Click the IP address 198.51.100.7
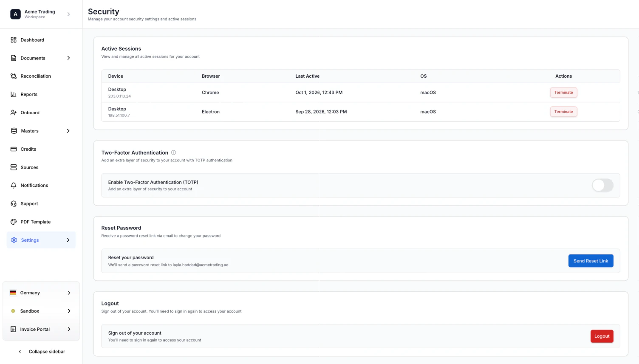This screenshot has width=639, height=364. tap(119, 116)
